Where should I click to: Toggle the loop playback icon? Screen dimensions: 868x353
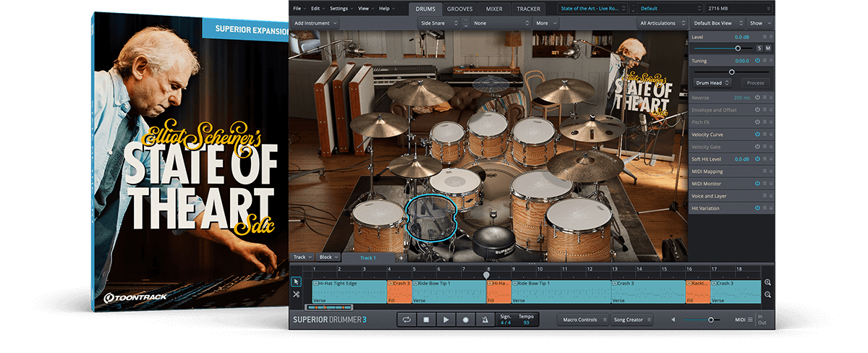(x=407, y=320)
